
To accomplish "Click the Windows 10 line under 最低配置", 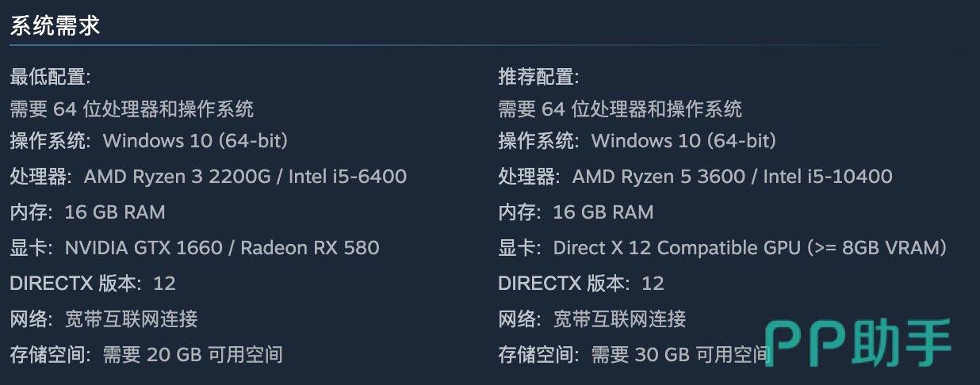I will [195, 141].
